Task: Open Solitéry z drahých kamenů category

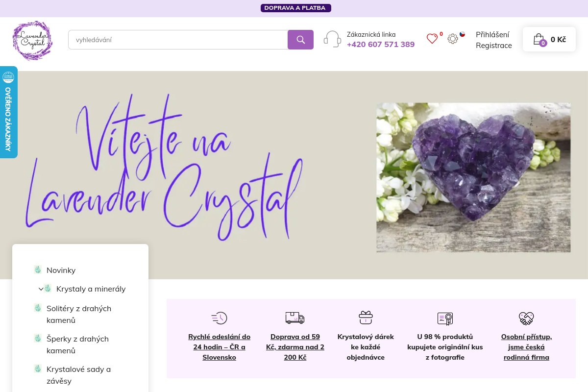Action: coord(79,314)
